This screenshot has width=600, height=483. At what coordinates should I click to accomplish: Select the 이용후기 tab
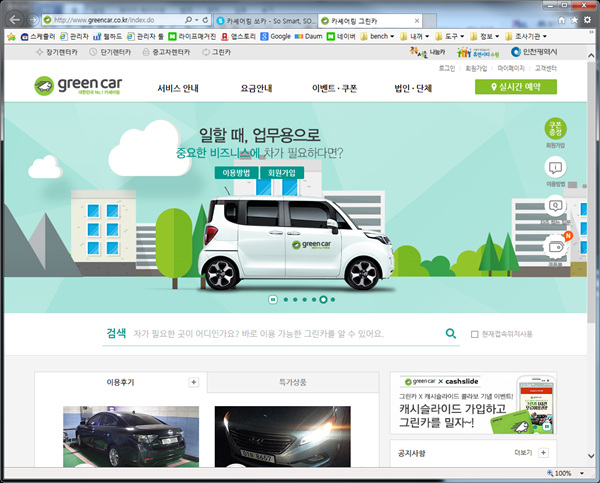121,382
